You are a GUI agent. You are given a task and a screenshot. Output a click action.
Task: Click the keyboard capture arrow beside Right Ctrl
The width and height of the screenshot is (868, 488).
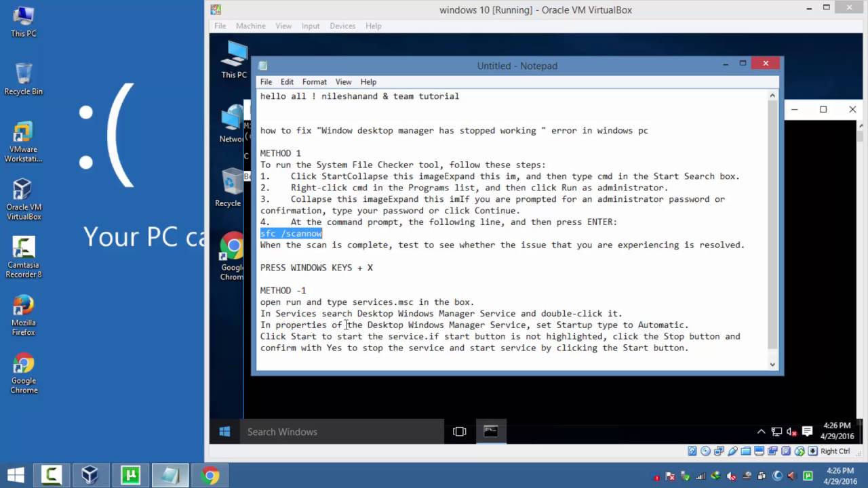click(812, 451)
